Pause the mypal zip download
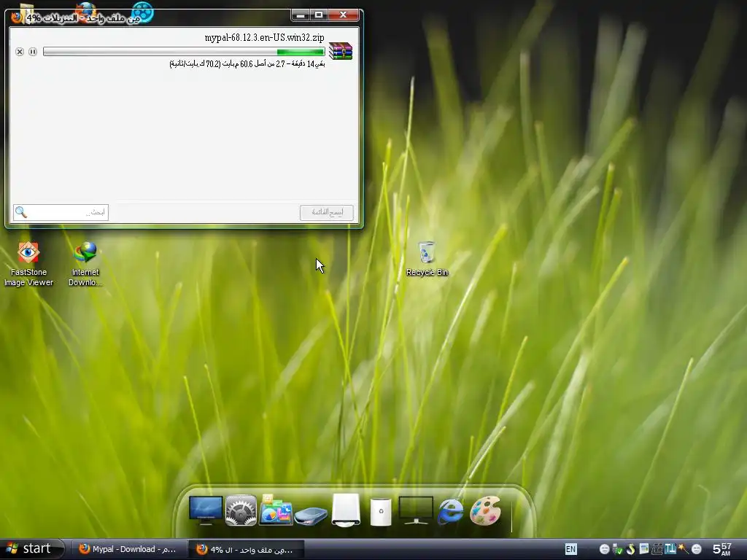747x560 pixels. click(33, 52)
